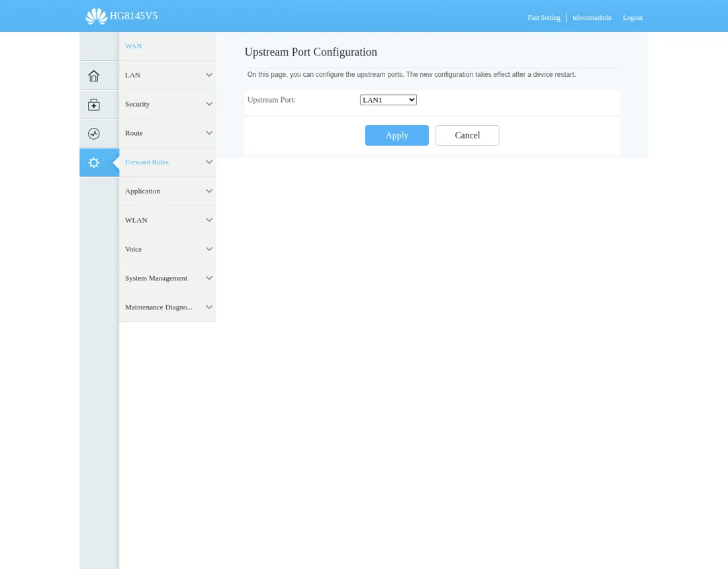Open the Fast Setting link
The image size is (728, 569).
click(x=543, y=18)
